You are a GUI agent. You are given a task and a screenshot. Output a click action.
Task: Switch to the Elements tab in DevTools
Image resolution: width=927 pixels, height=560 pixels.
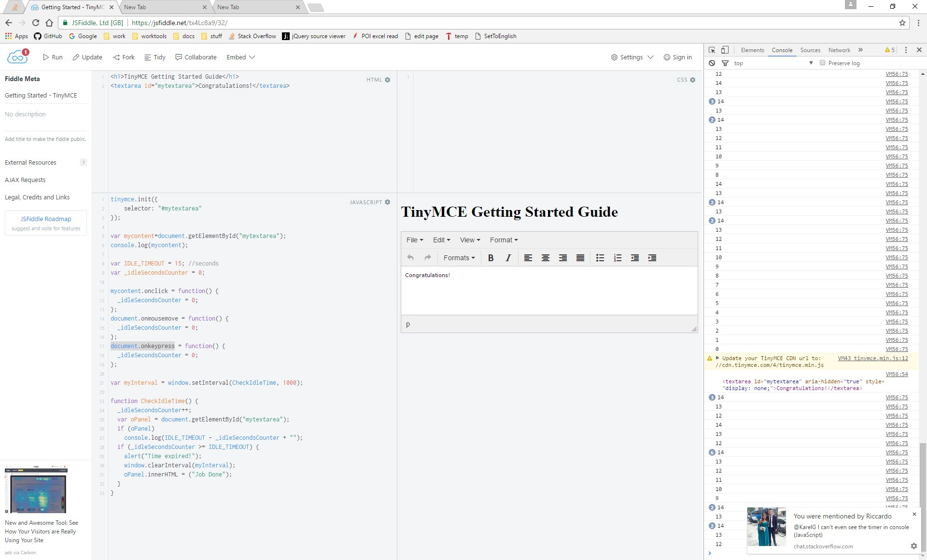(x=752, y=50)
